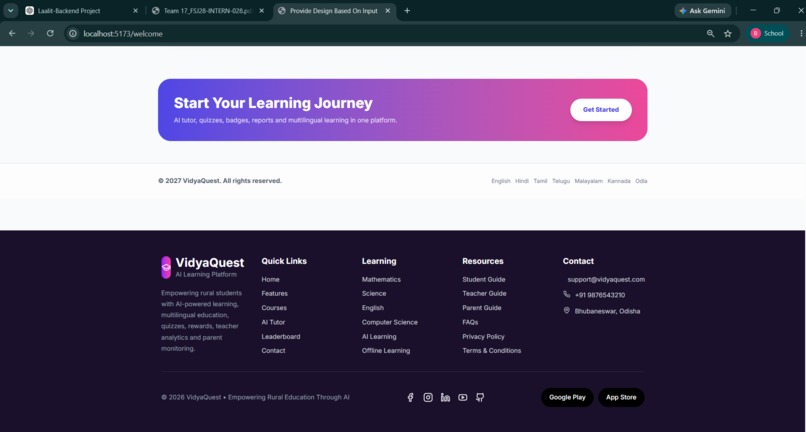Click the browser forward arrow

click(x=31, y=33)
